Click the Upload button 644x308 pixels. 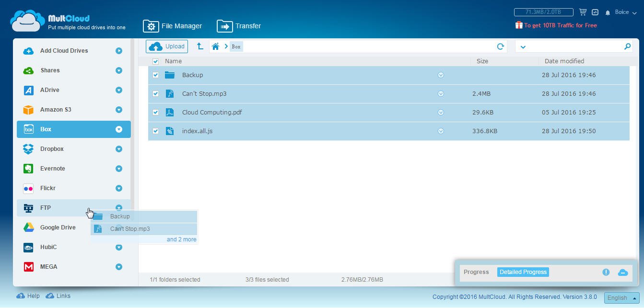tap(167, 46)
